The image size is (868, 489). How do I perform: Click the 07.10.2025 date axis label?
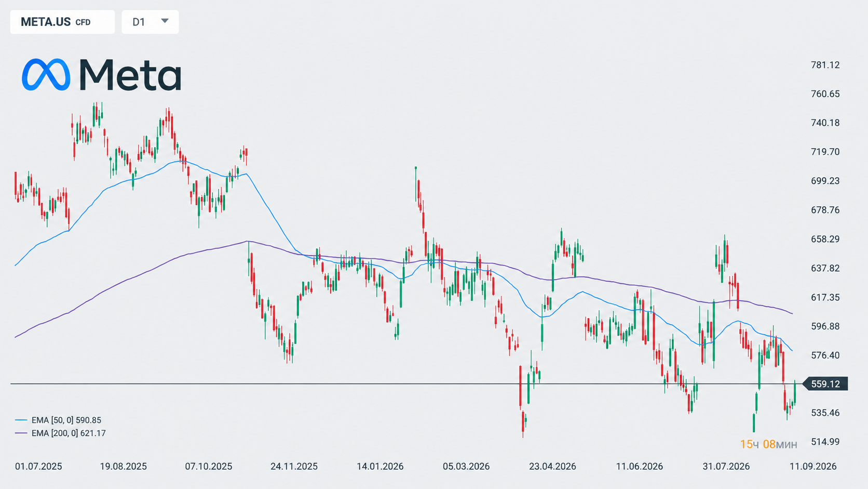(x=209, y=467)
